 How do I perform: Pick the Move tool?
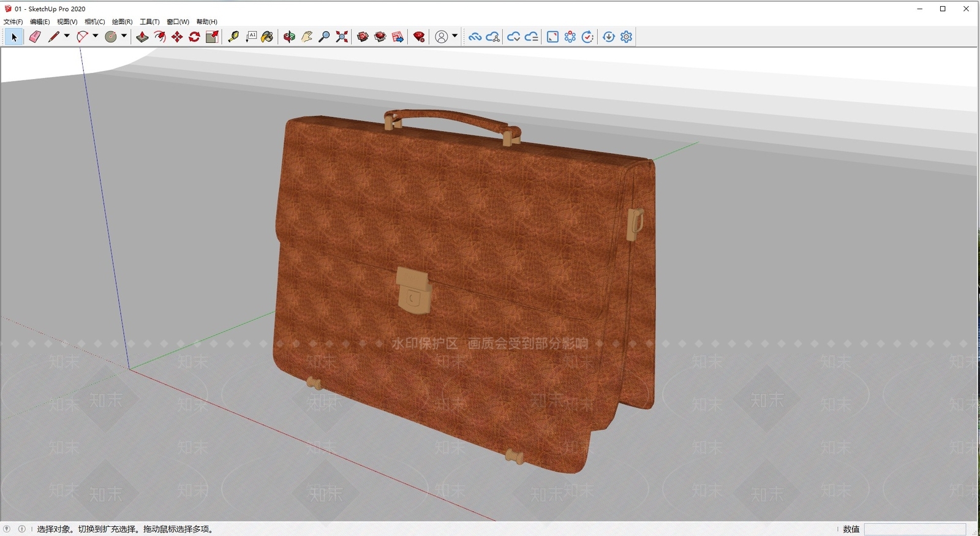[x=177, y=37]
